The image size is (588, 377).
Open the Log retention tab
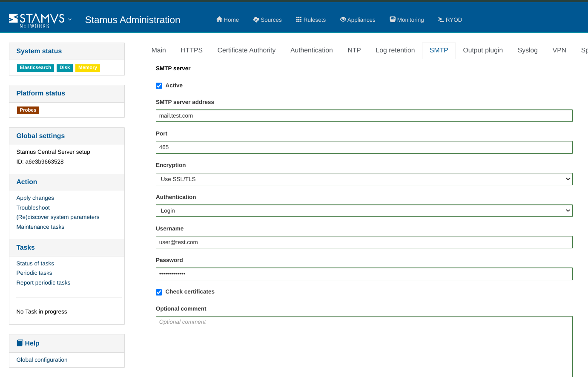coord(395,50)
